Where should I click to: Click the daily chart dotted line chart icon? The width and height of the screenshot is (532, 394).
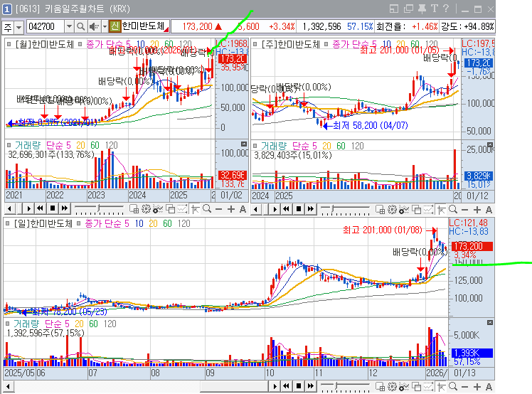pos(429,387)
